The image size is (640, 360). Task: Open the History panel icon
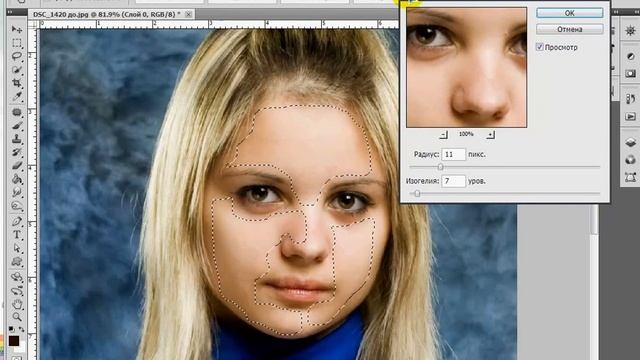[630, 99]
